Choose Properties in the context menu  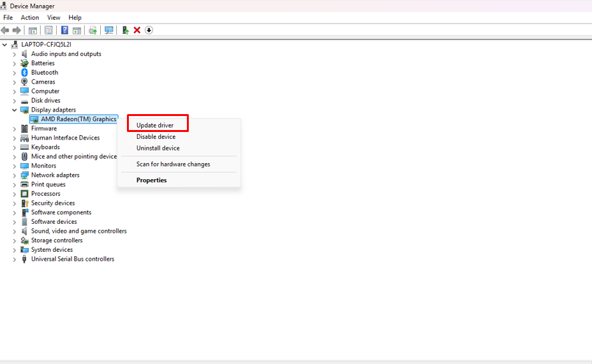(151, 180)
